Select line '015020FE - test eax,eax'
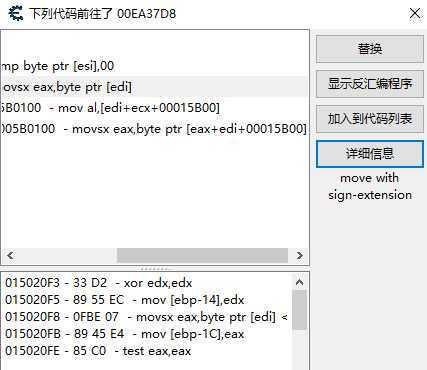Image resolution: width=427 pixels, height=370 pixels. click(98, 351)
